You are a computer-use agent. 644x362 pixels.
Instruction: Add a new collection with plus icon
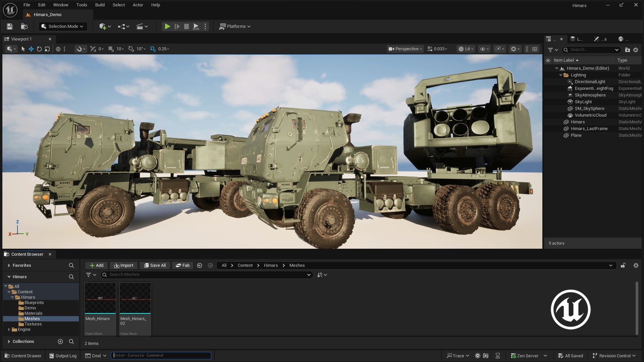[60, 342]
